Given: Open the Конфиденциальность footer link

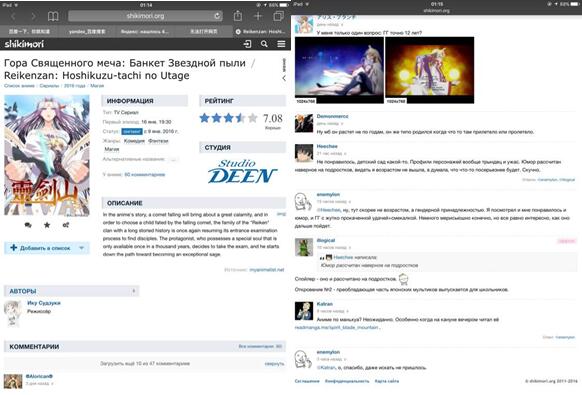Looking at the screenshot, I should click(x=347, y=381).
